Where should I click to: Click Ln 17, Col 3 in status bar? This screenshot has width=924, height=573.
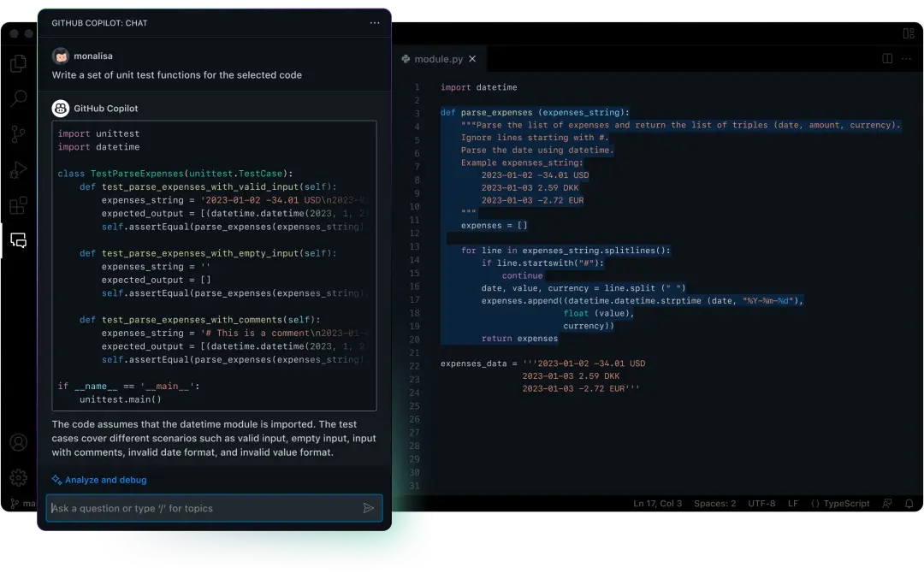pyautogui.click(x=657, y=504)
